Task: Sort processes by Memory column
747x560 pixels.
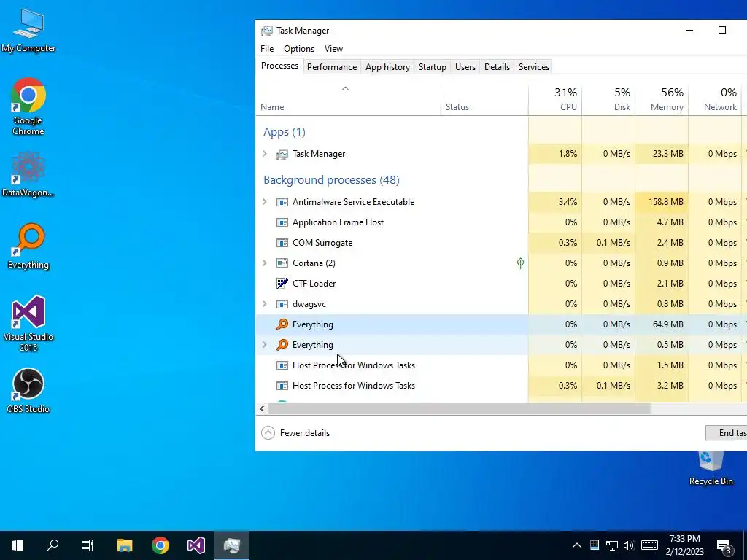Action: (662, 100)
